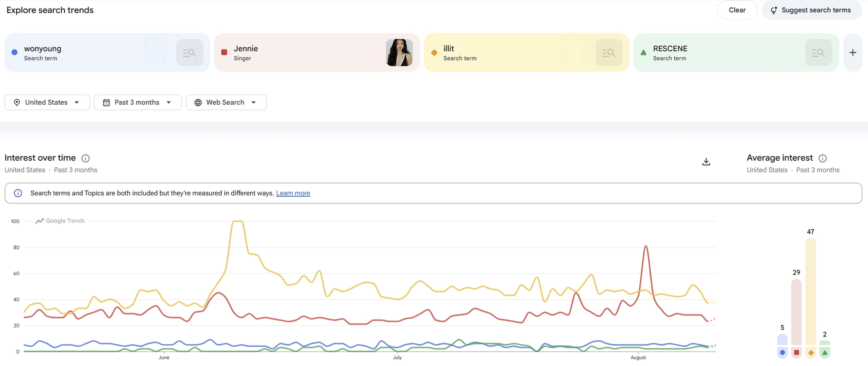Image resolution: width=868 pixels, height=366 pixels.
Task: Select the Jennie singer topic card
Action: click(317, 53)
